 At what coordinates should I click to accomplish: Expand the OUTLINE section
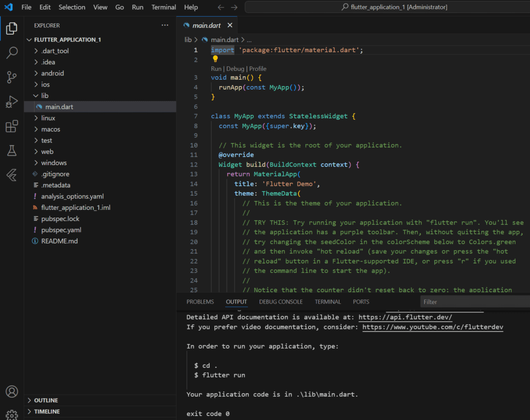pyautogui.click(x=46, y=400)
